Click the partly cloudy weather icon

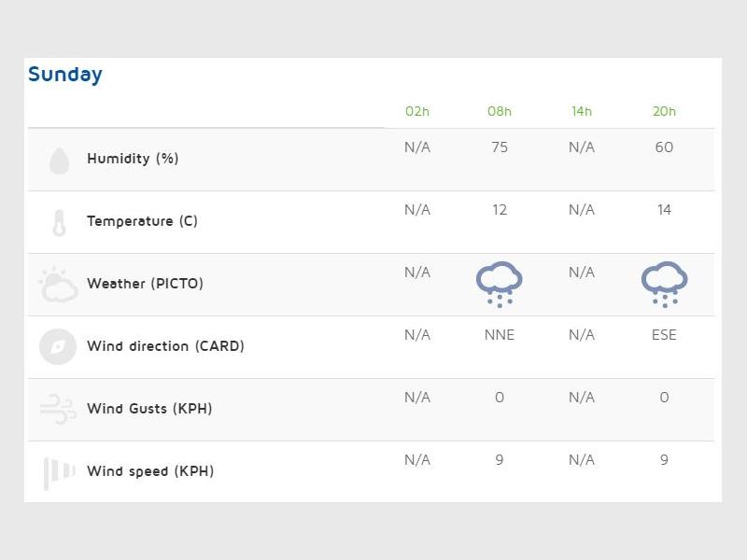(58, 285)
